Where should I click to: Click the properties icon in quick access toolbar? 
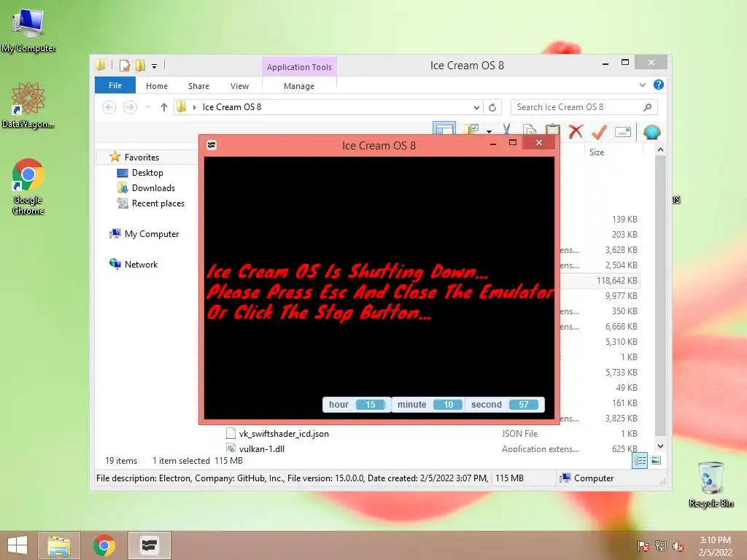click(x=125, y=65)
